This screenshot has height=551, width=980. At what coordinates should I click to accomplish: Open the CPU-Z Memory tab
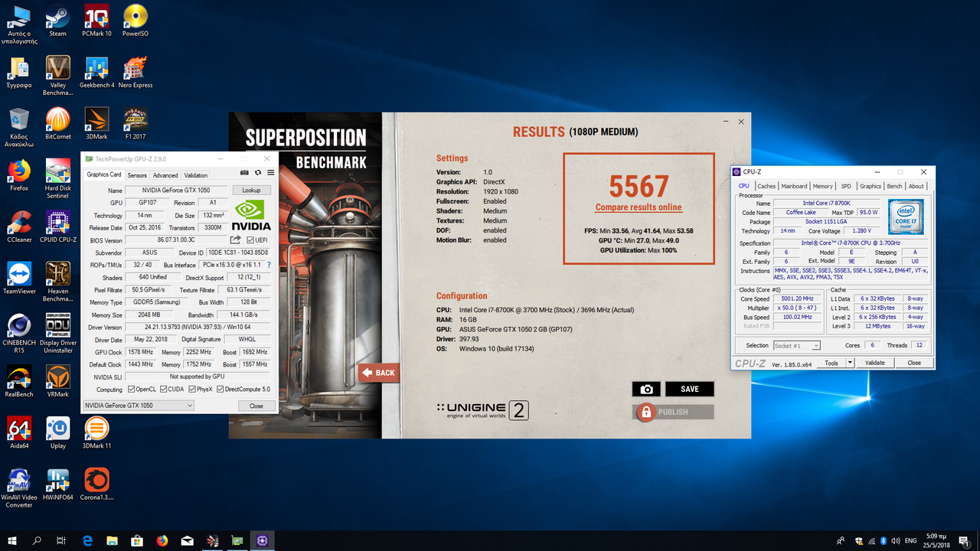point(823,186)
